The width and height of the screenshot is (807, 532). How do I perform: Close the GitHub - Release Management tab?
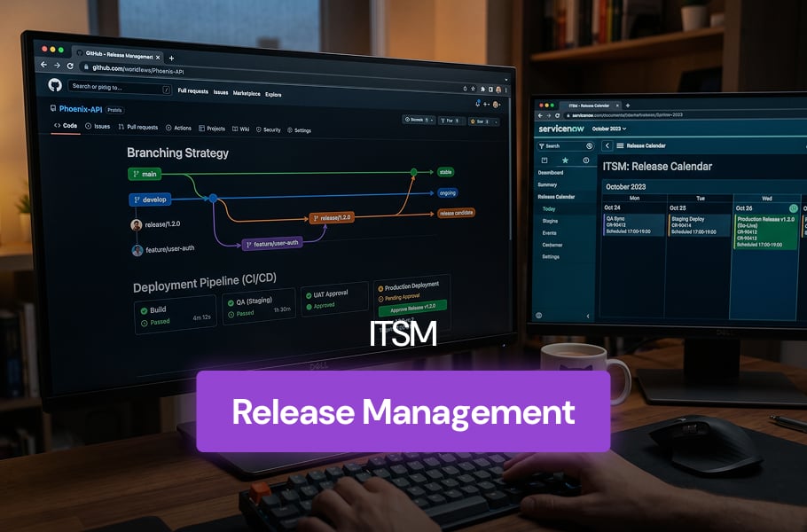pos(158,57)
